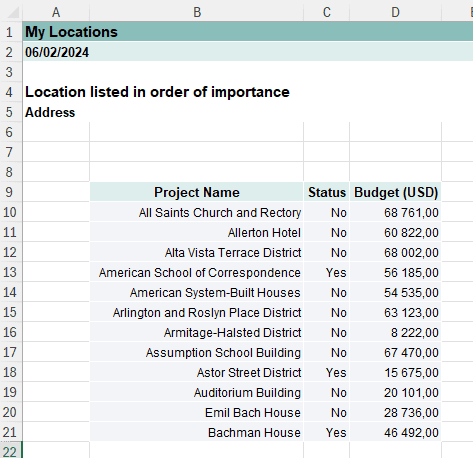The width and height of the screenshot is (473, 458).
Task: Click budget value 68 002,00
Action: (x=395, y=252)
